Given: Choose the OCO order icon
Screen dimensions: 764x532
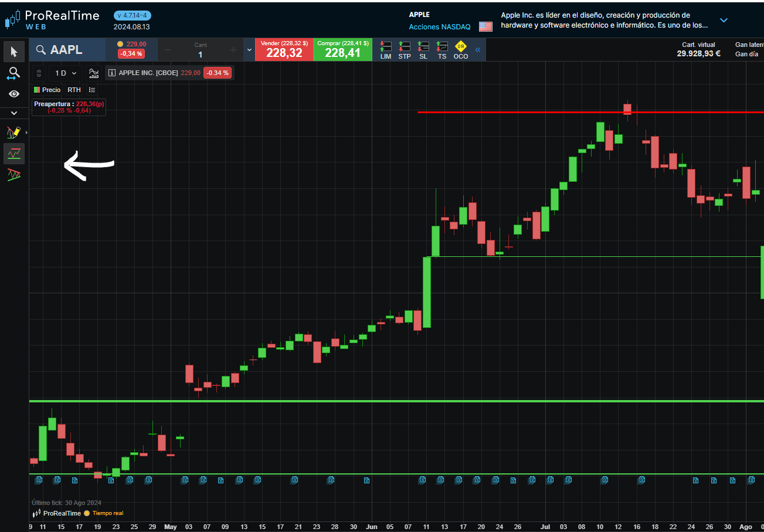Looking at the screenshot, I should (461, 50).
